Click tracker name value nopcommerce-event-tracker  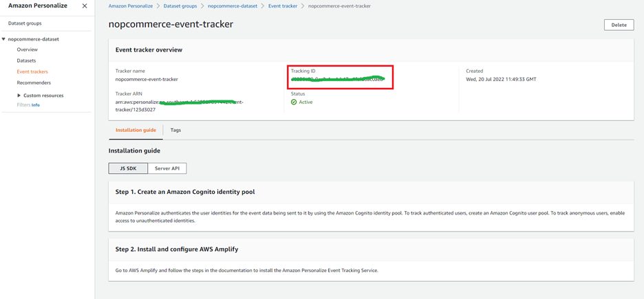tap(147, 79)
